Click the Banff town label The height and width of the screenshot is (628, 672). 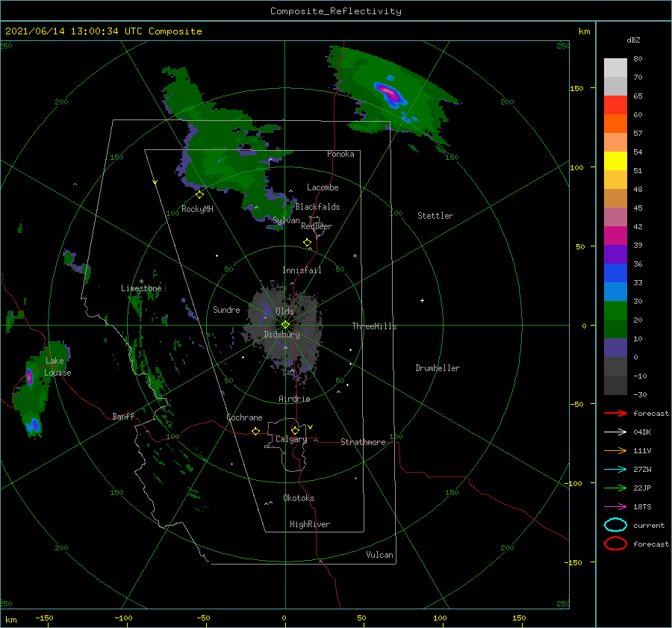[123, 416]
